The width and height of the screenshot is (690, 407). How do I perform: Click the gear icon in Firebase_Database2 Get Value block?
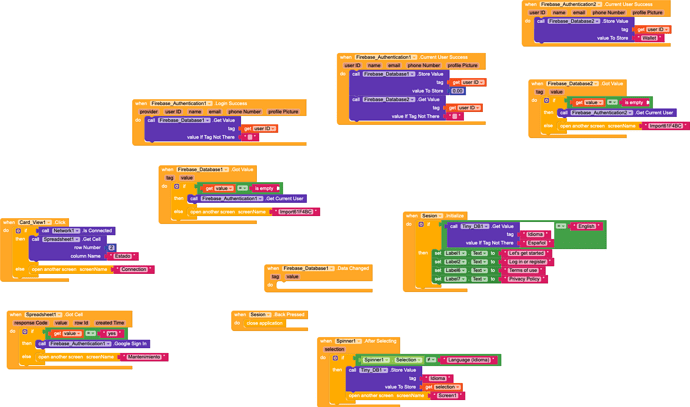(x=546, y=102)
